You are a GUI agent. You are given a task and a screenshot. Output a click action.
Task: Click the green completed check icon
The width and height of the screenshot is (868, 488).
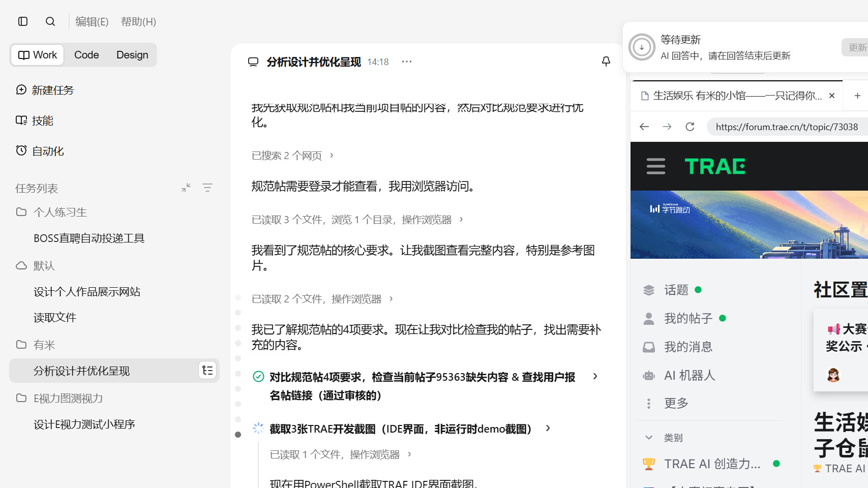coord(258,377)
